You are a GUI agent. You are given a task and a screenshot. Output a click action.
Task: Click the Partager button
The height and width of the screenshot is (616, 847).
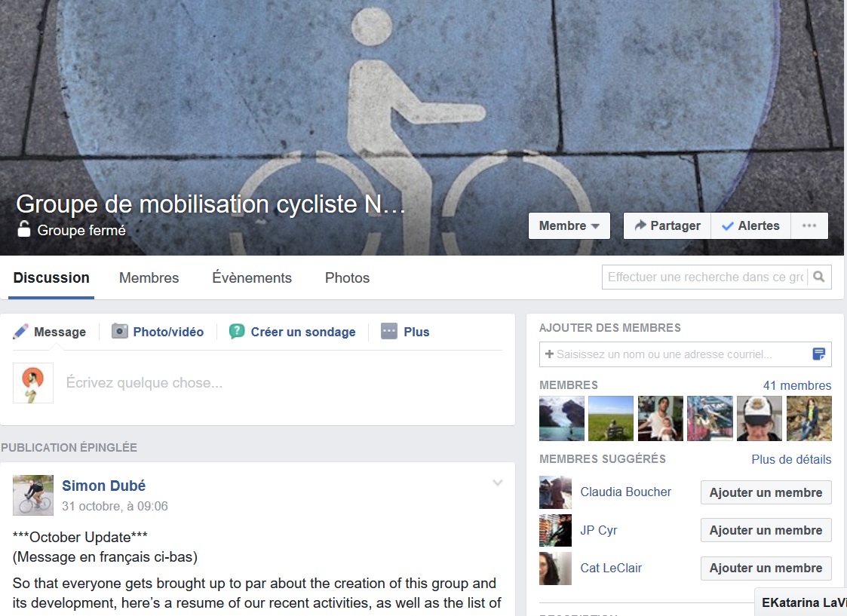[x=667, y=225]
